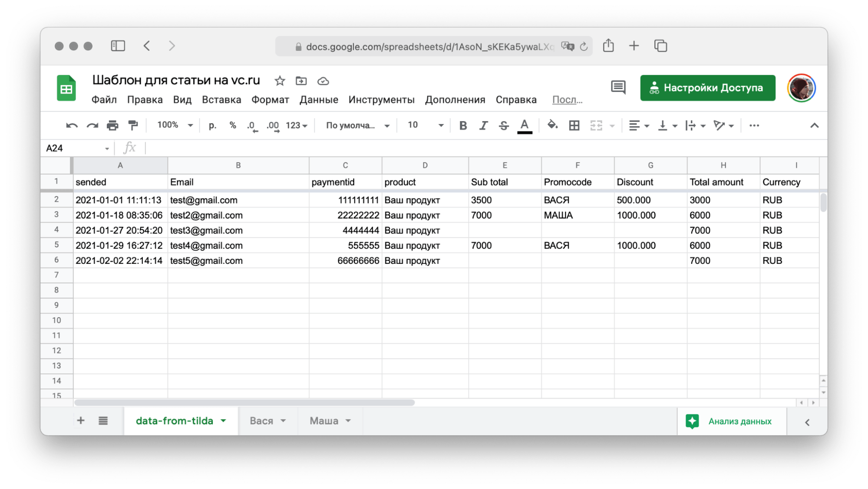
Task: Star this spreadsheet document
Action: [280, 81]
